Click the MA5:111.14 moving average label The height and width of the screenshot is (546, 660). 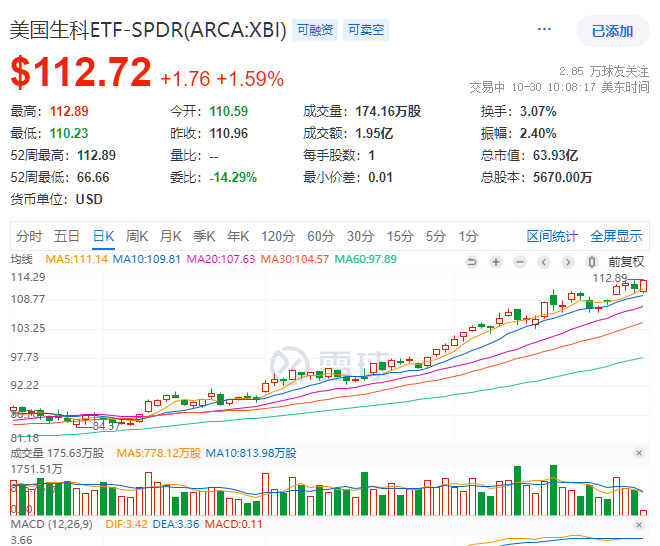pos(77,259)
